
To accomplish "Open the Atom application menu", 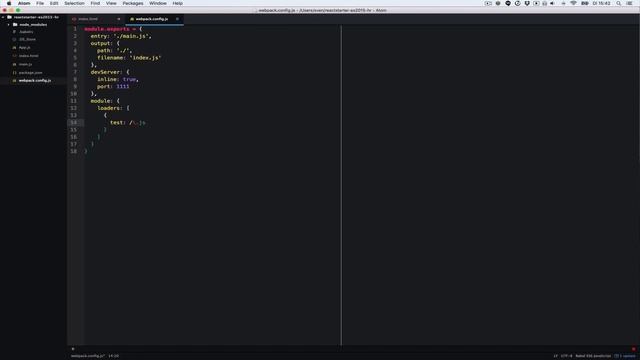I will pyautogui.click(x=24, y=3).
